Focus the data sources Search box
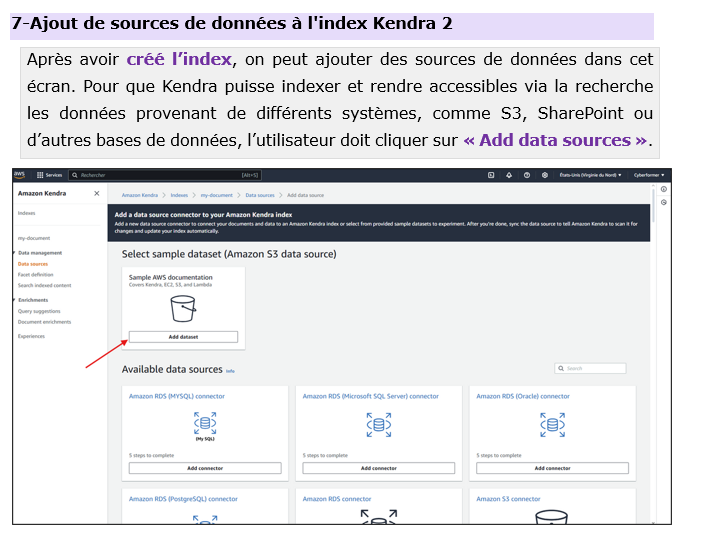 590,368
